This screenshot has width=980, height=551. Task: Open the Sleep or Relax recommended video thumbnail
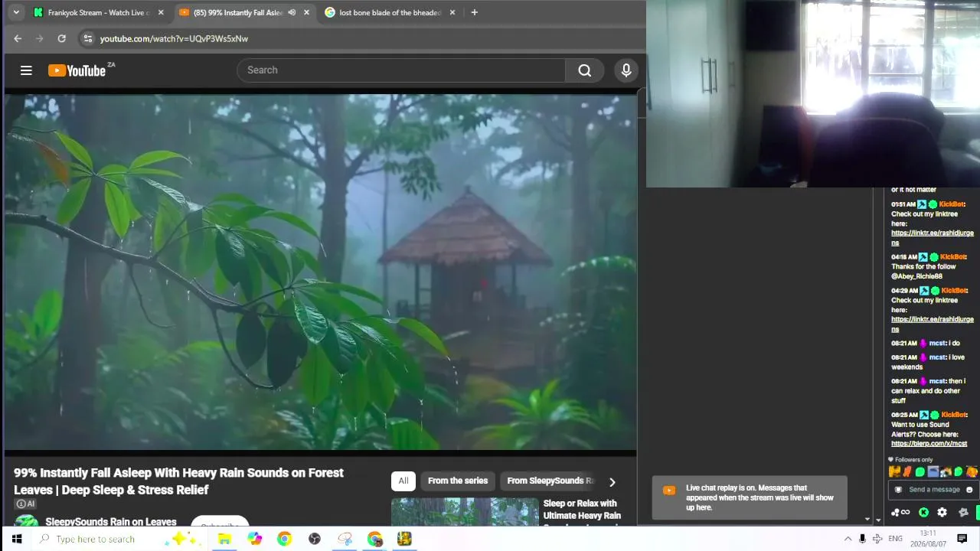coord(465,511)
